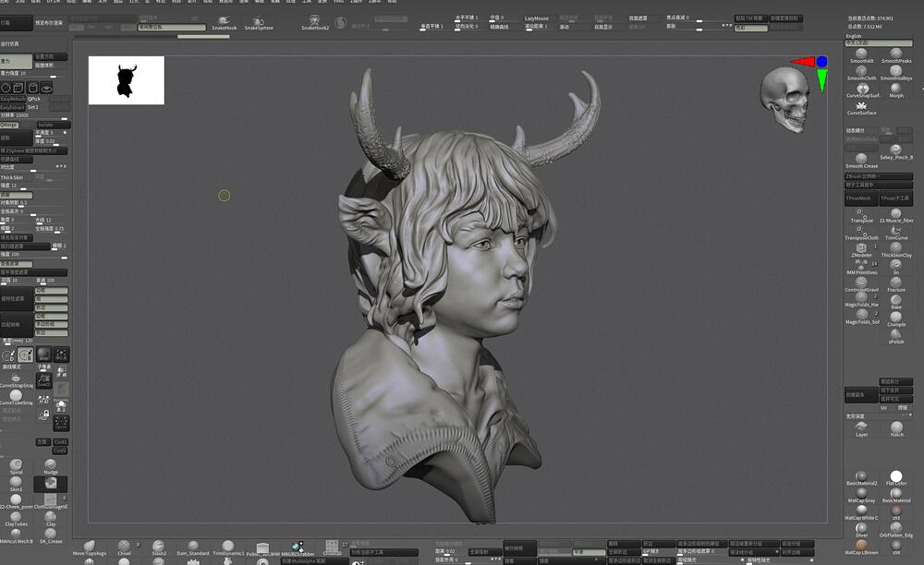
Task: Choose the sPolish brush
Action: coord(896,337)
